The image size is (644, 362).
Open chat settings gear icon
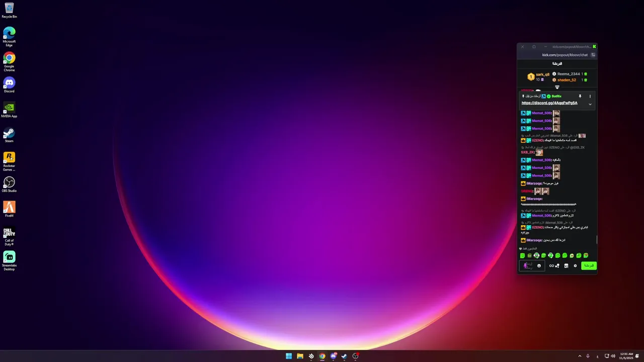tap(575, 265)
